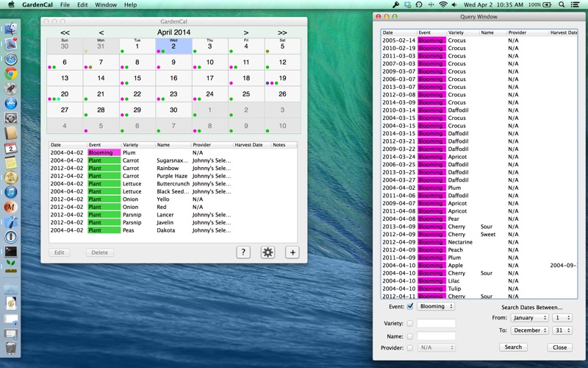Go to next month with single arrow
The height and width of the screenshot is (368, 588).
click(x=246, y=32)
